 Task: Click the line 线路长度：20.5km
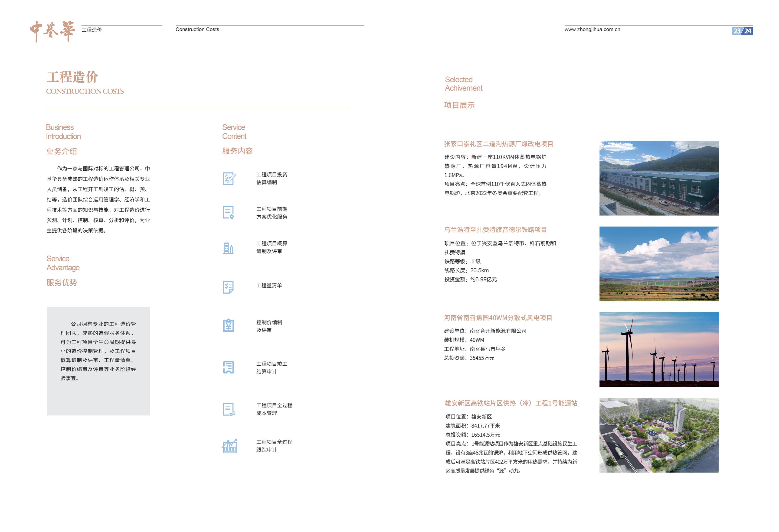coord(467,270)
